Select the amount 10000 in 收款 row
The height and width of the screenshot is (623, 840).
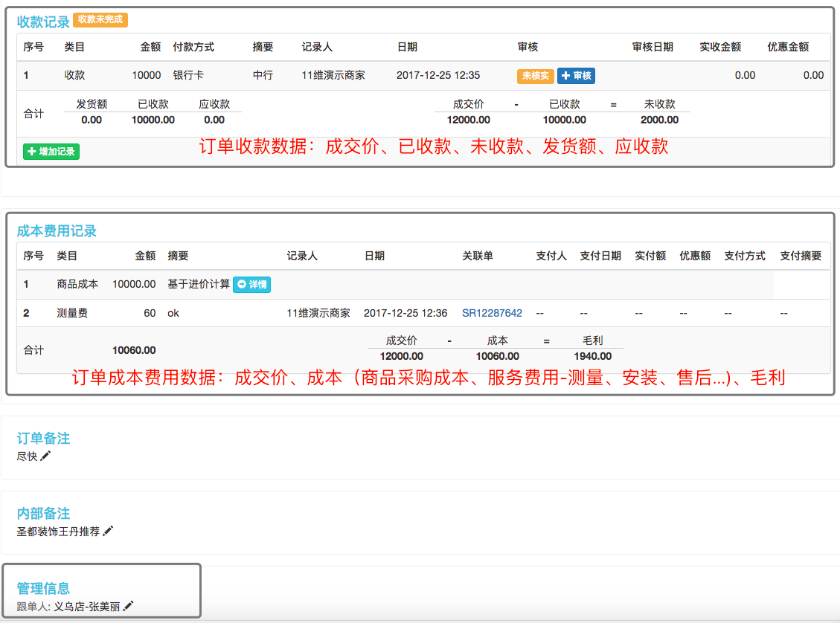pos(147,75)
